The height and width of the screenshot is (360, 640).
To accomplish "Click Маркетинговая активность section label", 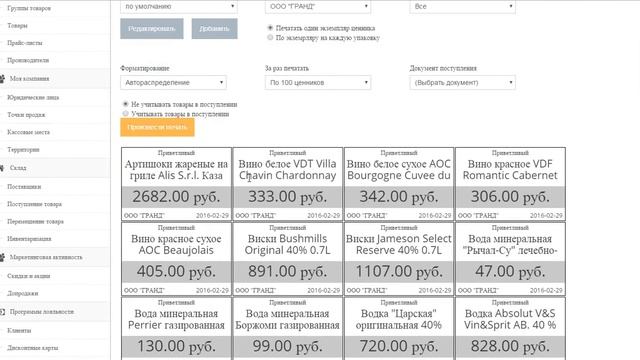I will [46, 257].
